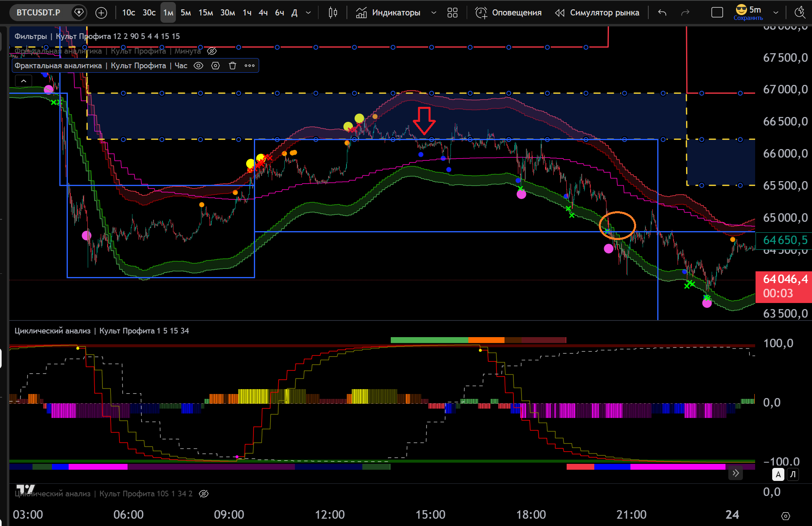
Task: Open the candlestick chart type selector
Action: pyautogui.click(x=333, y=13)
